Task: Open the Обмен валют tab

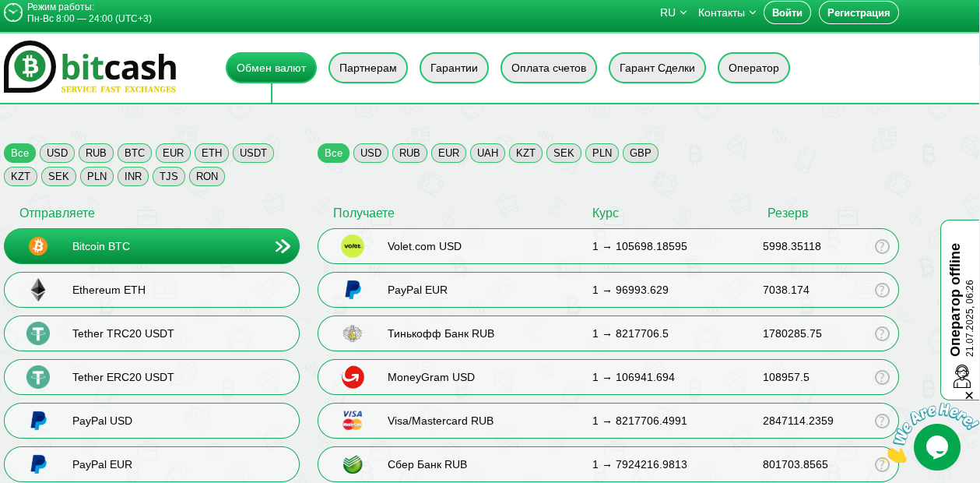Action: (271, 68)
